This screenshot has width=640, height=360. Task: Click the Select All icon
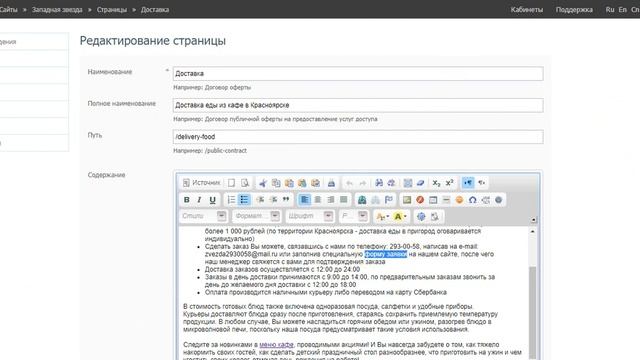click(407, 183)
